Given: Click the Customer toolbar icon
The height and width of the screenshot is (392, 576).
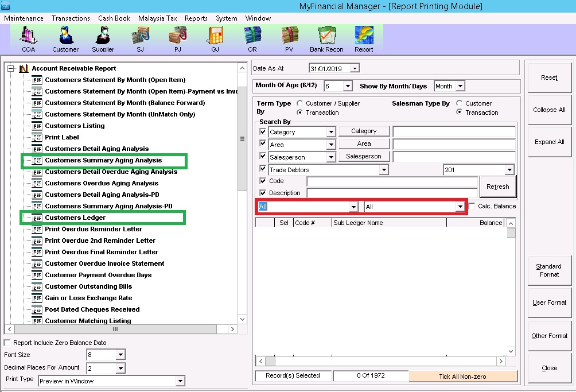Looking at the screenshot, I should click(65, 38).
